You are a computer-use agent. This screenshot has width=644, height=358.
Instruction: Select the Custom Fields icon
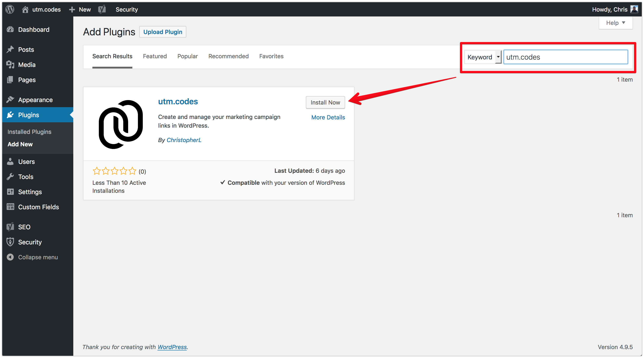coord(10,207)
